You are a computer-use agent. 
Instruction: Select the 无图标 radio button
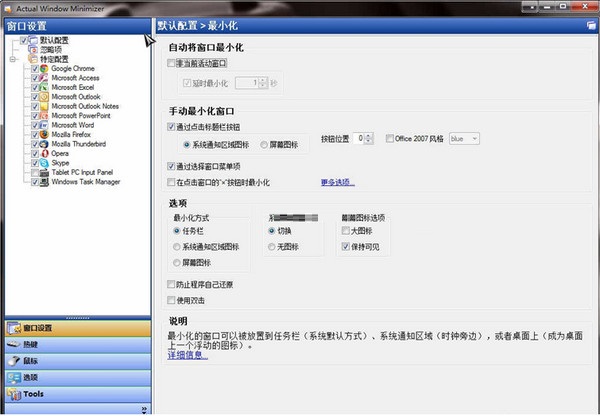272,247
